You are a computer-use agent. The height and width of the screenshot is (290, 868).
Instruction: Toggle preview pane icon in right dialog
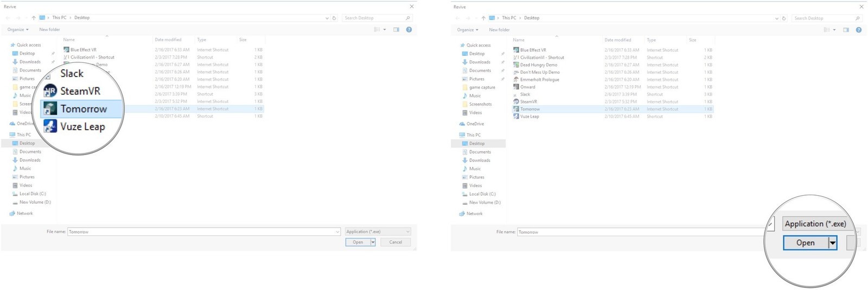[846, 30]
